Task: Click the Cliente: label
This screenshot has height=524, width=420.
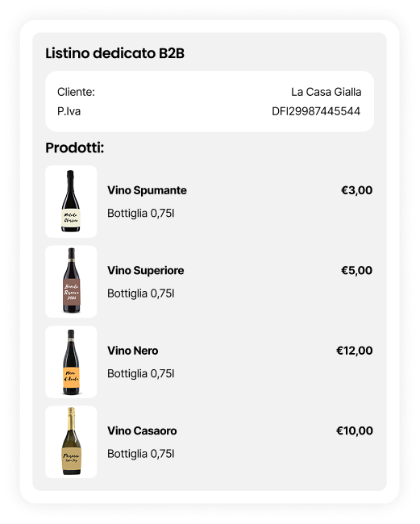Action: click(x=77, y=92)
